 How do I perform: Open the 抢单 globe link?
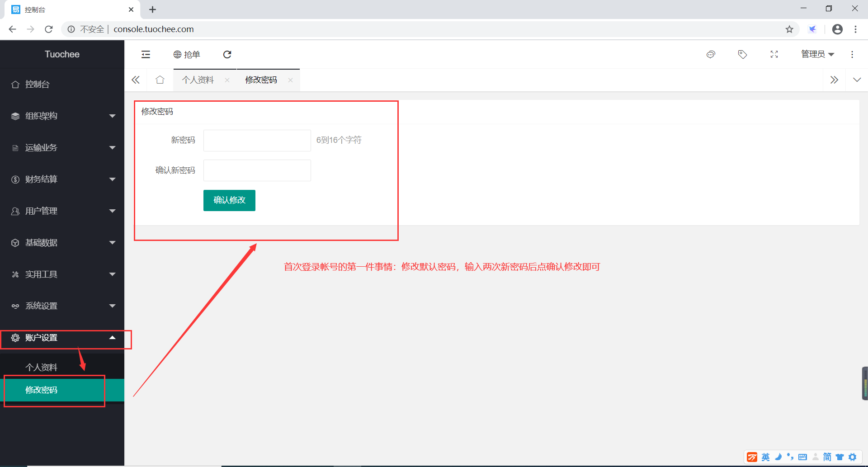187,55
